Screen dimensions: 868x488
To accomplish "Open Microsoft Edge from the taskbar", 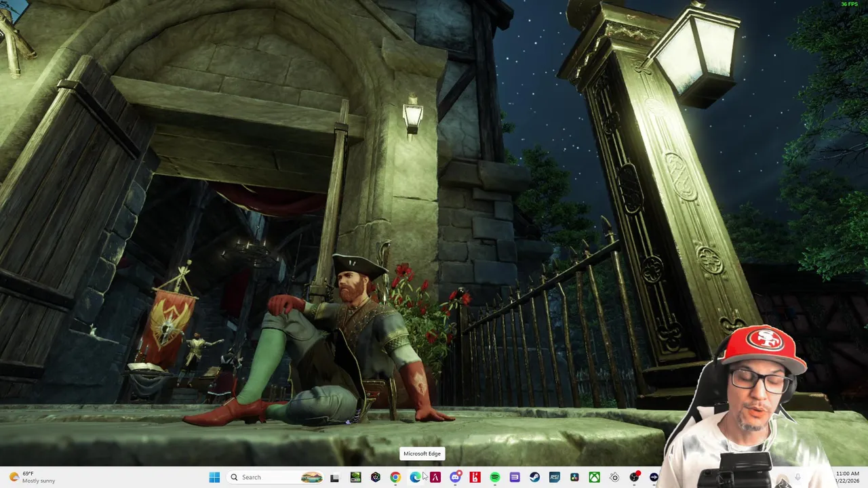I will click(415, 477).
